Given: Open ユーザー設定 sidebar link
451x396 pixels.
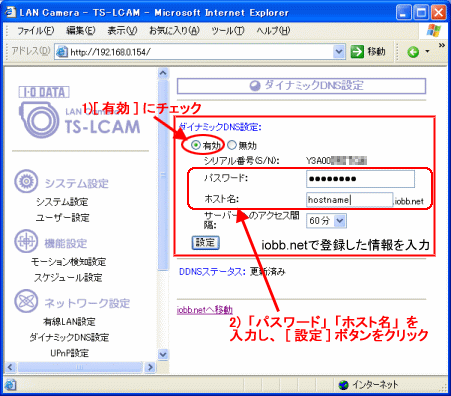Looking at the screenshot, I should (x=63, y=218).
